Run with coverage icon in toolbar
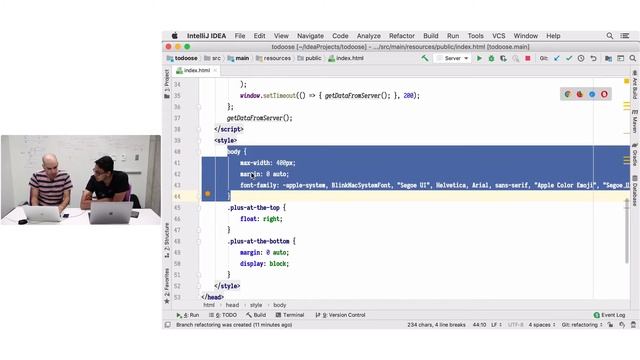The height and width of the screenshot is (360, 640). coord(503,58)
